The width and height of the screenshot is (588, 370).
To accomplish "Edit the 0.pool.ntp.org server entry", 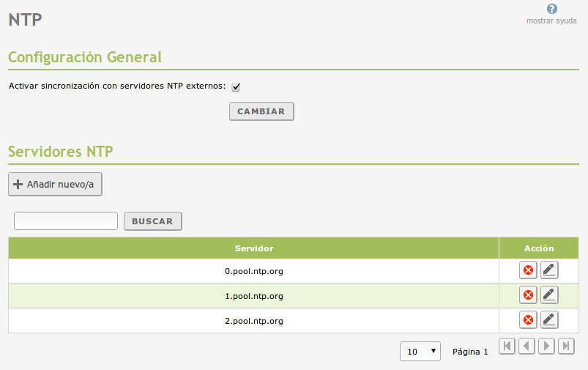I will coord(549,270).
